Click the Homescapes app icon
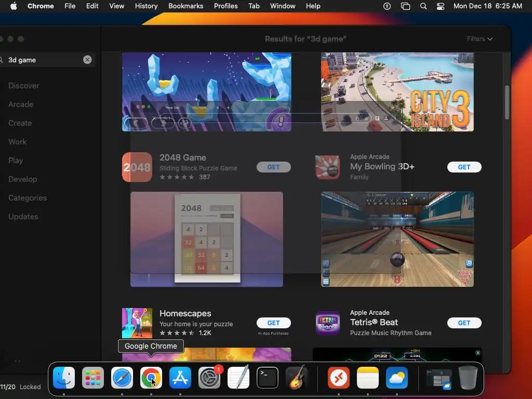This screenshot has width=532, height=399. tap(137, 323)
